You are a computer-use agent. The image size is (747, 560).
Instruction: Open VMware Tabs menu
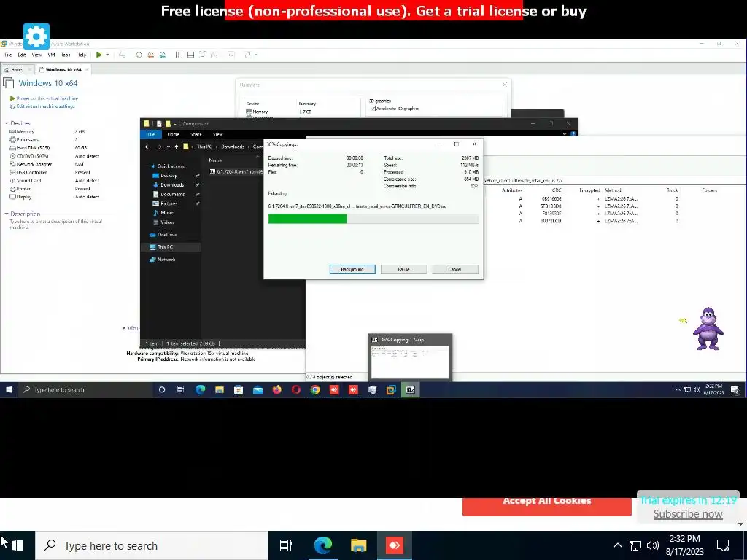tap(66, 55)
